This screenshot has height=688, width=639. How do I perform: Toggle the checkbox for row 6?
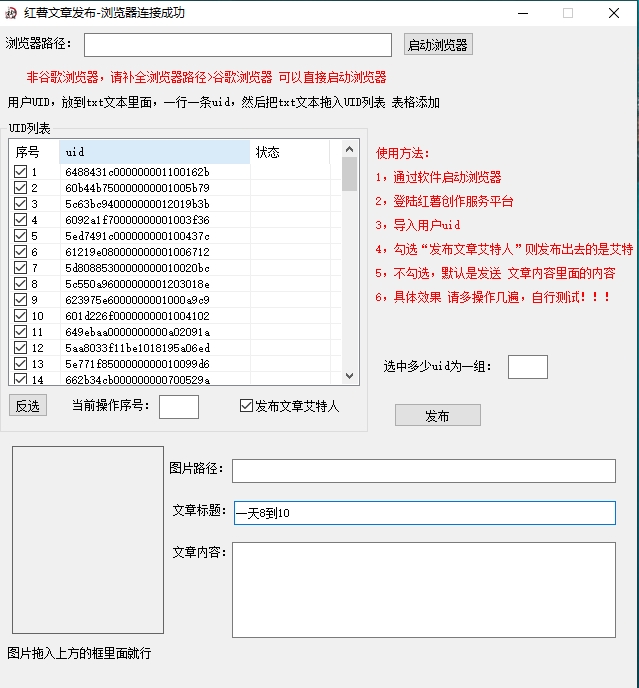tap(21, 251)
